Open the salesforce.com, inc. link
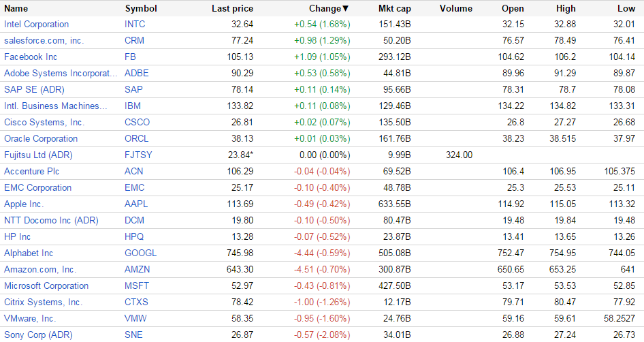Image resolution: width=644 pixels, height=342 pixels. click(x=44, y=40)
